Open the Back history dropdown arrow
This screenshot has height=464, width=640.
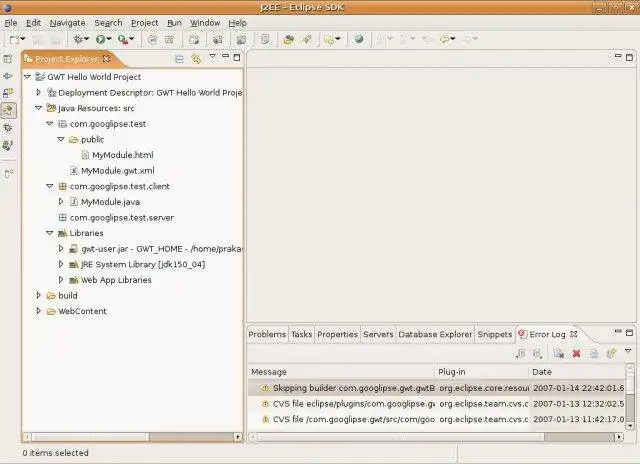click(x=453, y=39)
